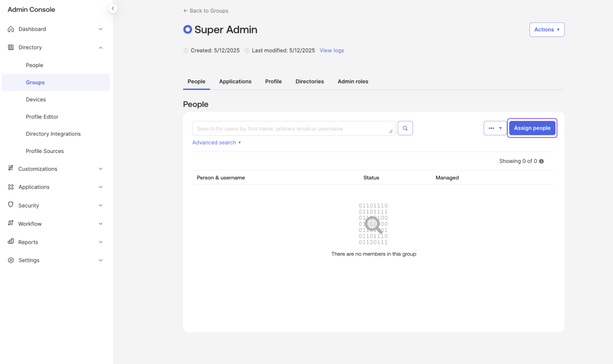The height and width of the screenshot is (364, 613).
Task: Collapse the Directory section chevron
Action: (100, 47)
